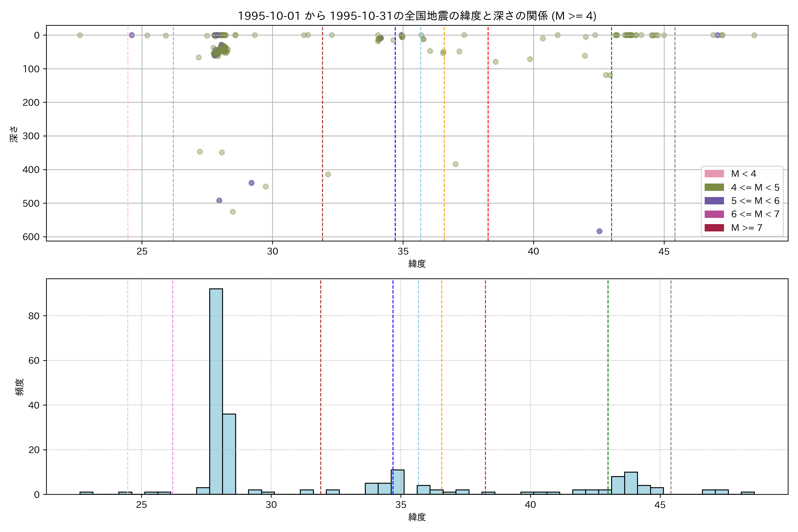Click the green 4 <= M < 5 swatch
The width and height of the screenshot is (798, 532).
pyautogui.click(x=714, y=187)
